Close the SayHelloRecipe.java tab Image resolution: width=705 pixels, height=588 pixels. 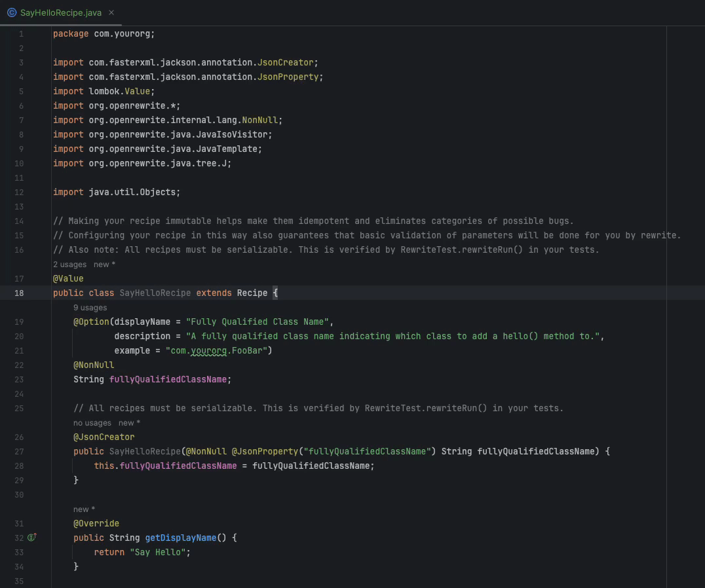coord(111,12)
